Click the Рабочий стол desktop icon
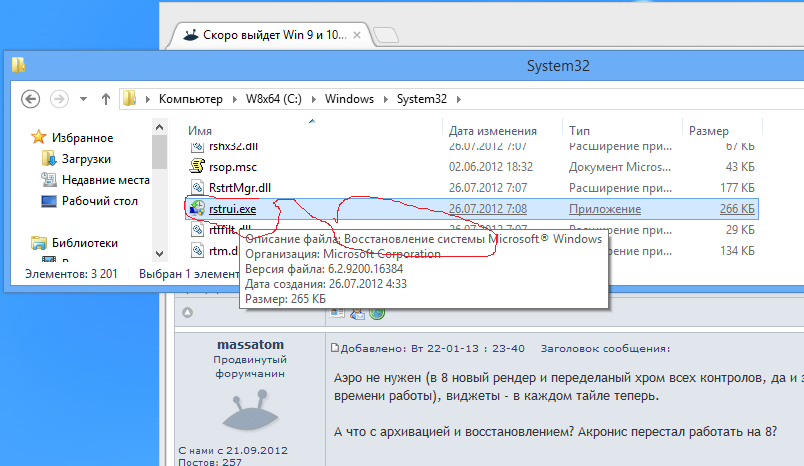The height and width of the screenshot is (466, 804). (x=49, y=201)
